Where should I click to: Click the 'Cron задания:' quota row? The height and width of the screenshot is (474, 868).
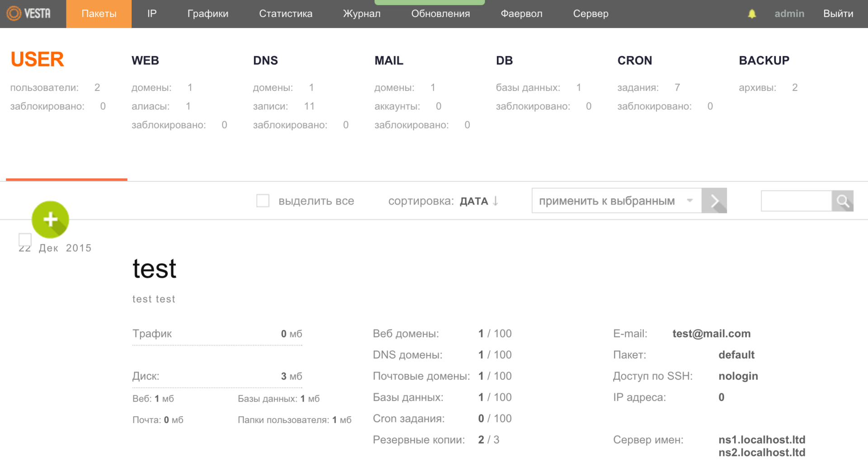442,419
